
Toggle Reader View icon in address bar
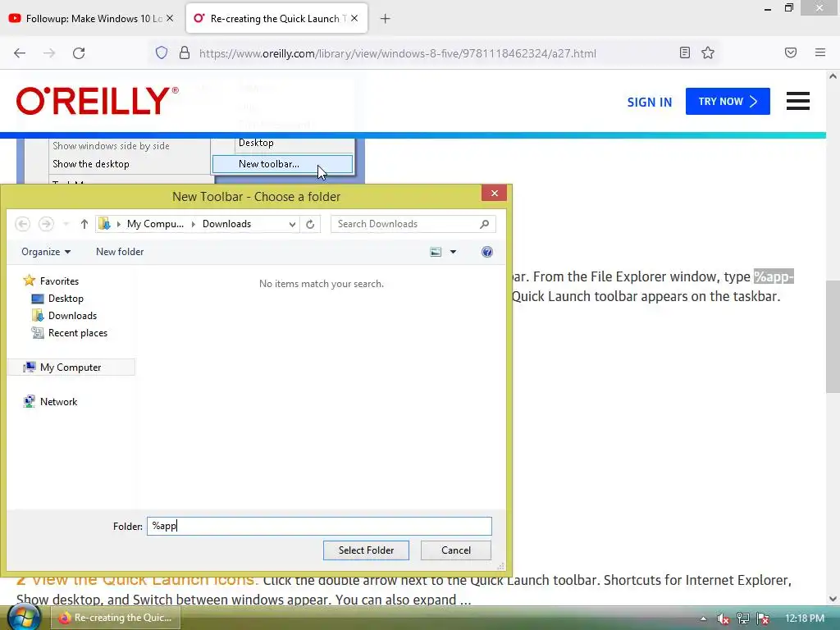click(685, 52)
